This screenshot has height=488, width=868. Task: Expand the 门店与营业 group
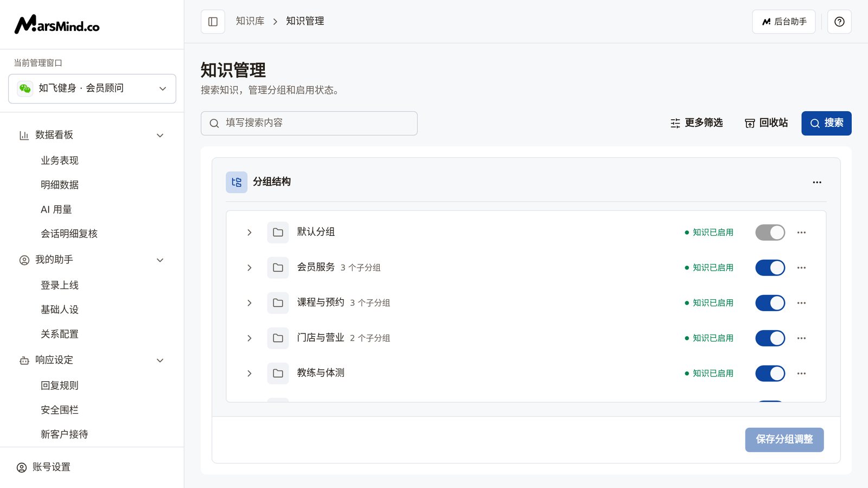[250, 338]
